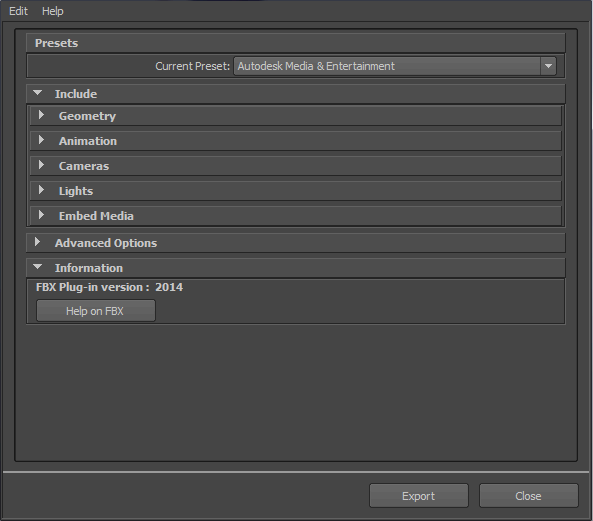Screen dimensions: 593x521
Task: Click the Animation header label
Action: point(88,141)
